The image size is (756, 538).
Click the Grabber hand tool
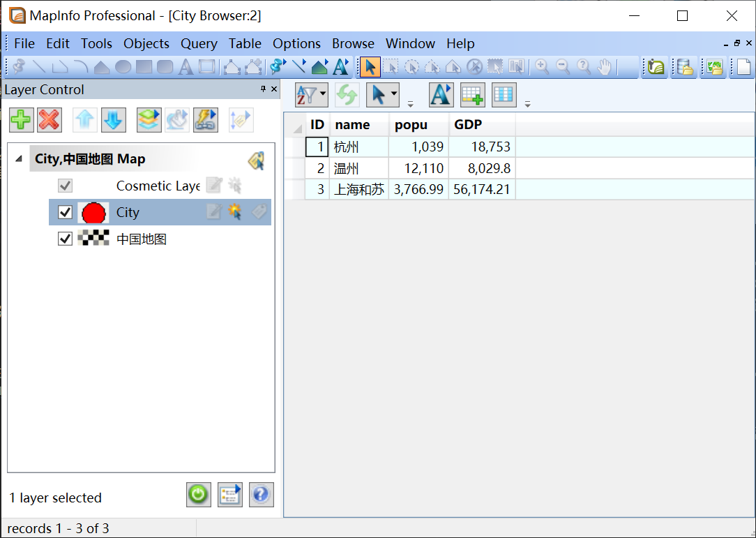point(605,66)
